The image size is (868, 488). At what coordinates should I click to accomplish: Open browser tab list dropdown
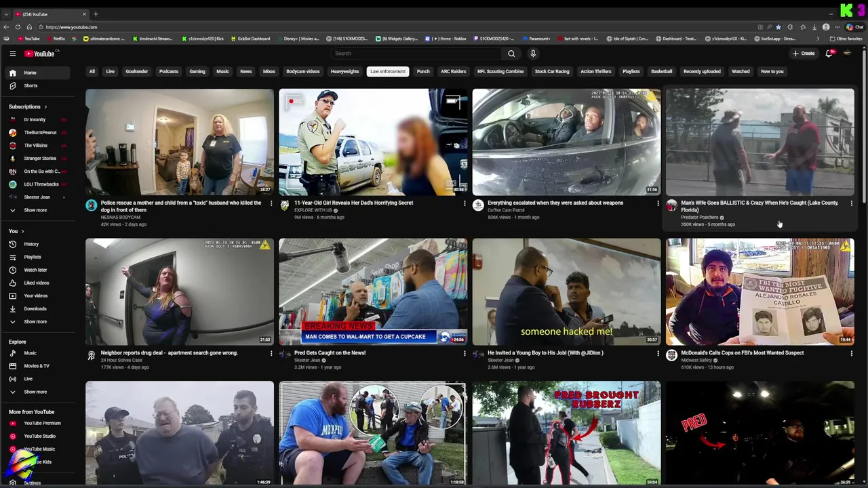pyautogui.click(x=6, y=14)
